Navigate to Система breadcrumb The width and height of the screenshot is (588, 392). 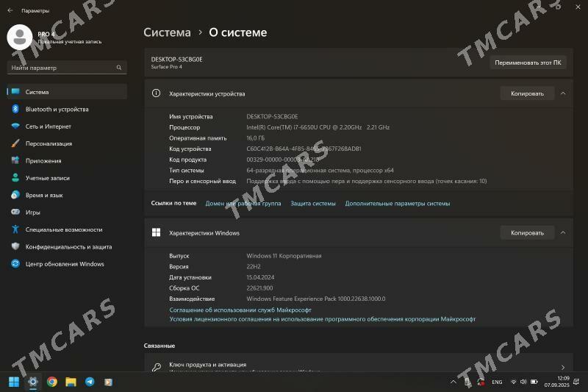pyautogui.click(x=167, y=32)
